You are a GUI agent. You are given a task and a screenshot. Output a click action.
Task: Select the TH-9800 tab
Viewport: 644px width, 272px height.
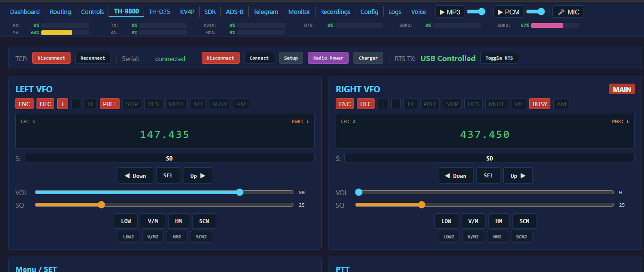[126, 12]
